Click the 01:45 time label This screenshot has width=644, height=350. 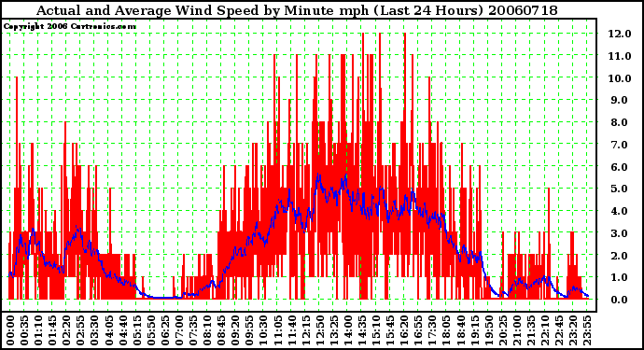point(52,330)
